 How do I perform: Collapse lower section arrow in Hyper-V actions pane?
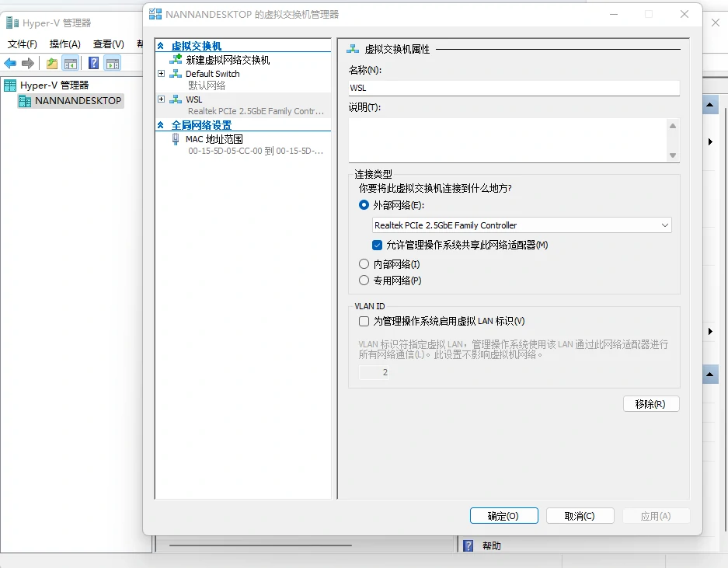709,374
